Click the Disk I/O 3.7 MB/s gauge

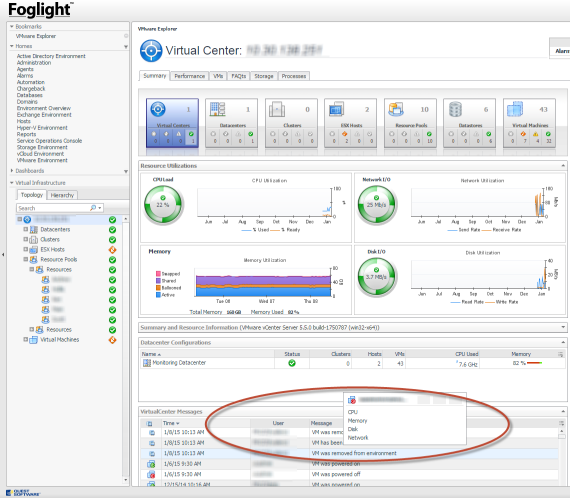pyautogui.click(x=377, y=277)
